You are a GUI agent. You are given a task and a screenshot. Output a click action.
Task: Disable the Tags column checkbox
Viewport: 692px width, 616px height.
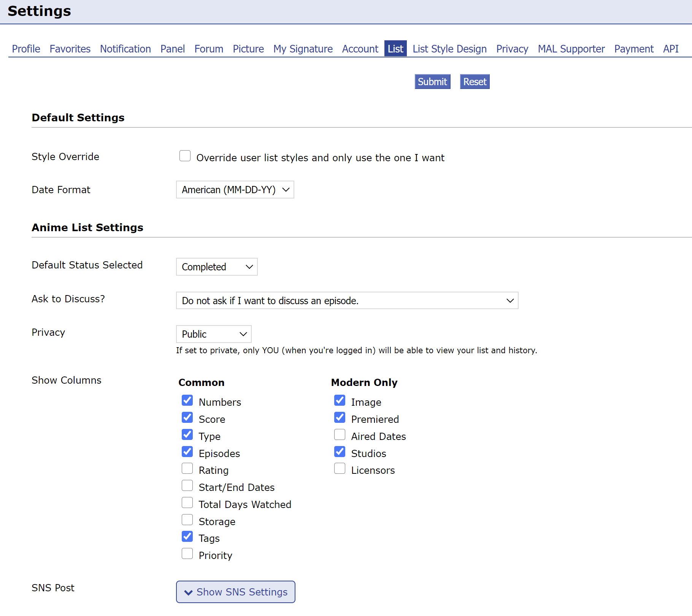[187, 537]
